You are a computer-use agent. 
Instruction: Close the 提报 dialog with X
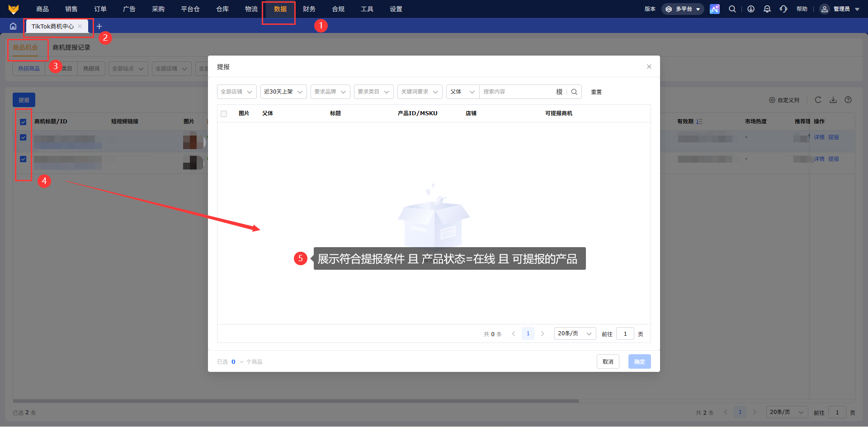click(649, 66)
